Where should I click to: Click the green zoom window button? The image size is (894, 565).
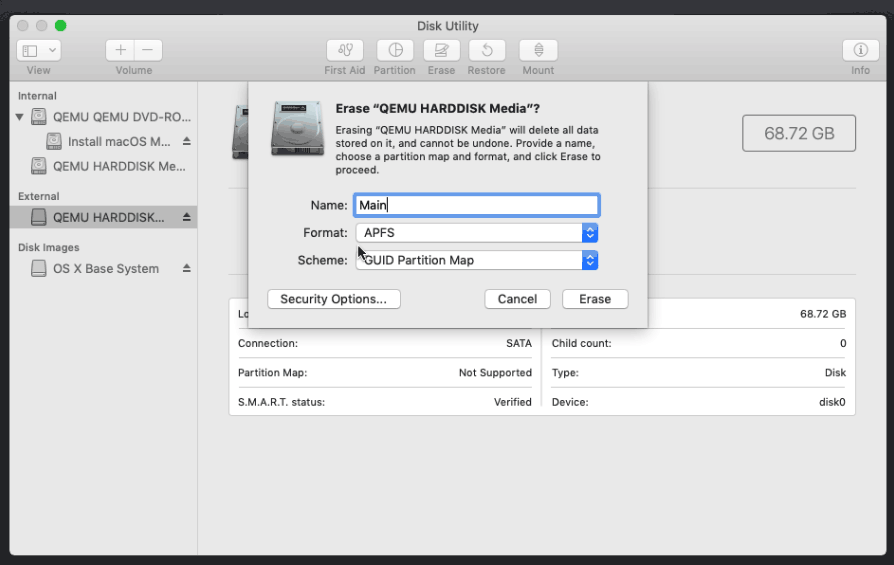(x=60, y=26)
